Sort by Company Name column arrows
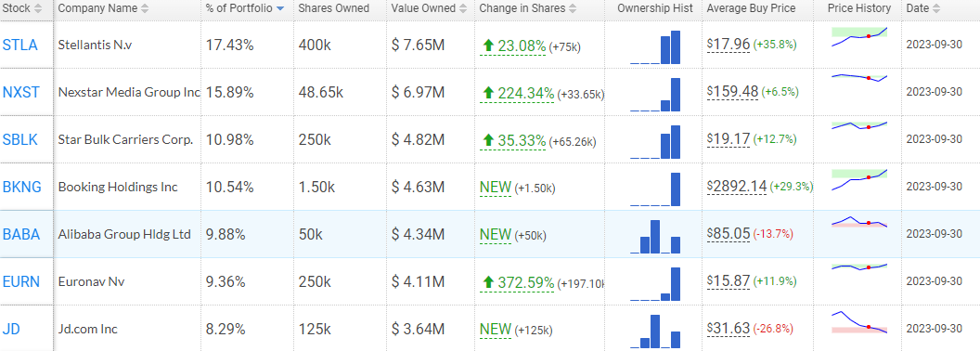 click(x=145, y=8)
